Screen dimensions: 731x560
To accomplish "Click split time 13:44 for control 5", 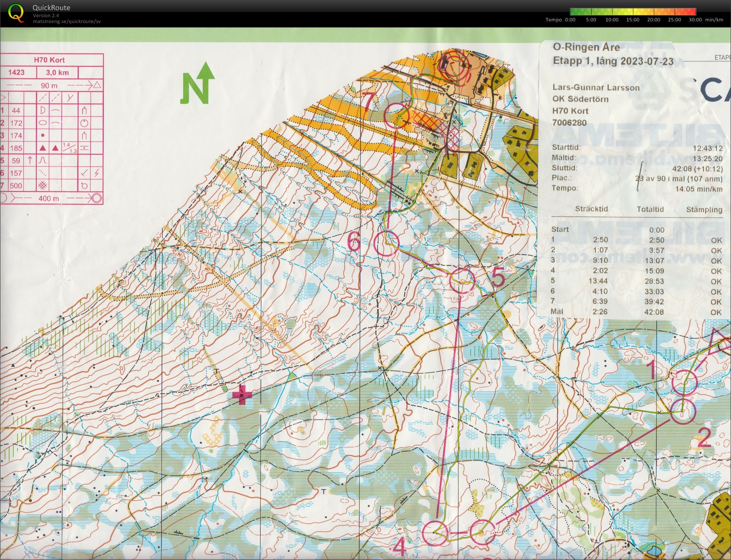I will coord(598,281).
